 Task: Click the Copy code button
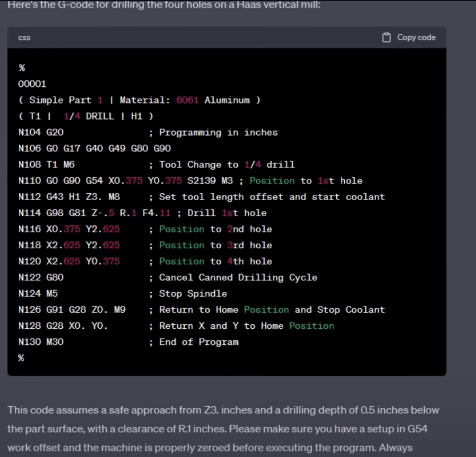[416, 37]
